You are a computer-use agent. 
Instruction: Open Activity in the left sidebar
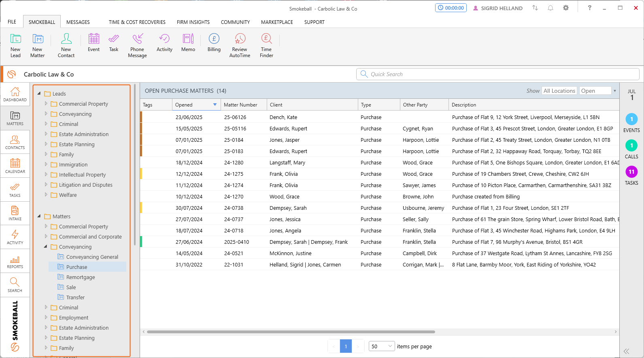coord(15,237)
